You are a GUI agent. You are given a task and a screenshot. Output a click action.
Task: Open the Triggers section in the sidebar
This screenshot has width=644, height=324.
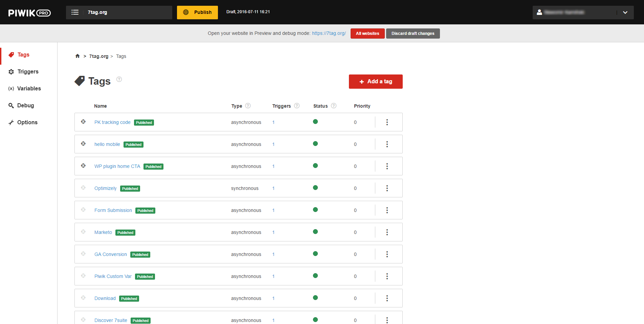(x=27, y=71)
